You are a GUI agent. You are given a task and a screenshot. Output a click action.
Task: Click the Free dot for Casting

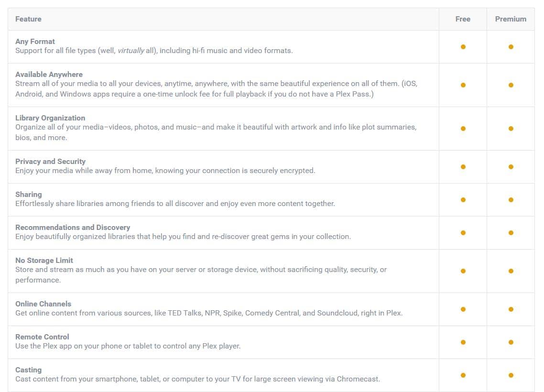point(463,375)
